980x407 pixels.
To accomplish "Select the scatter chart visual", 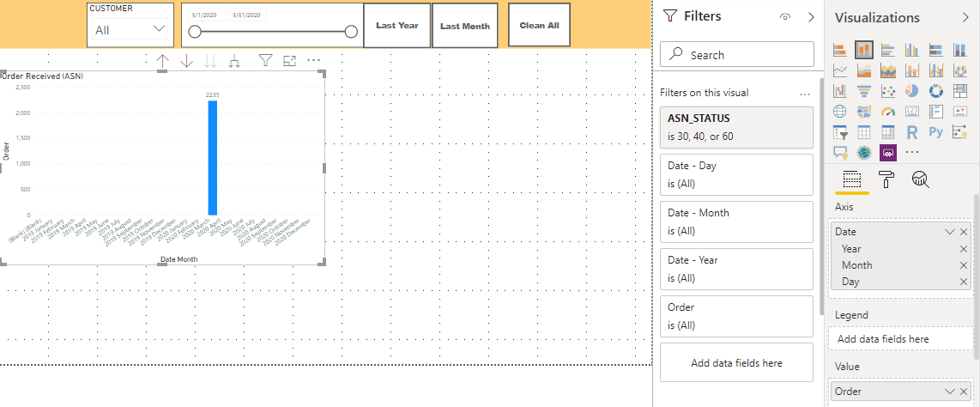I will pyautogui.click(x=888, y=91).
